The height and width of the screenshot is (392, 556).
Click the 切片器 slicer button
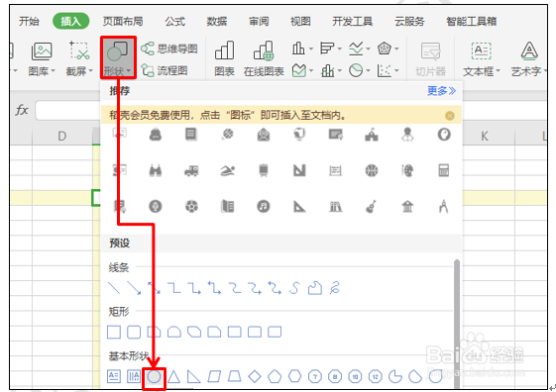pos(430,58)
